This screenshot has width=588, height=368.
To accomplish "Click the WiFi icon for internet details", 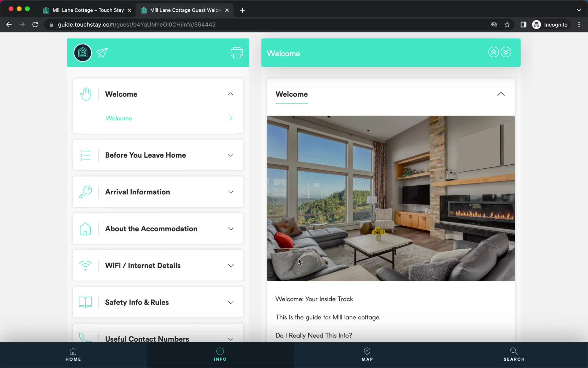I will tap(85, 265).
